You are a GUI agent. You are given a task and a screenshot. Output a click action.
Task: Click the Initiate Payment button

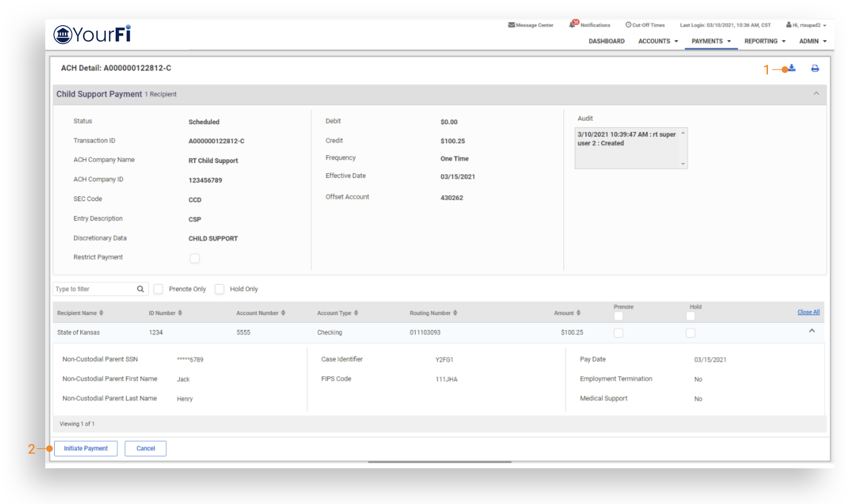[86, 448]
